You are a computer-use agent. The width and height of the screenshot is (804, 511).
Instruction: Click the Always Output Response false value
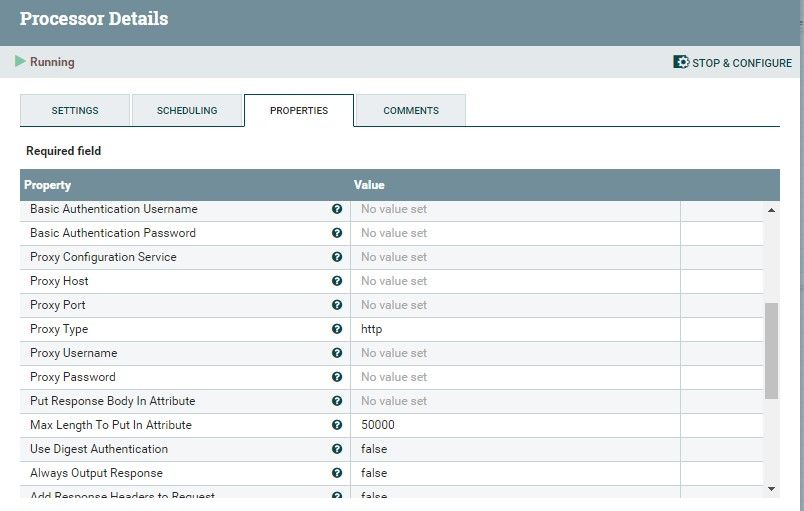[374, 473]
